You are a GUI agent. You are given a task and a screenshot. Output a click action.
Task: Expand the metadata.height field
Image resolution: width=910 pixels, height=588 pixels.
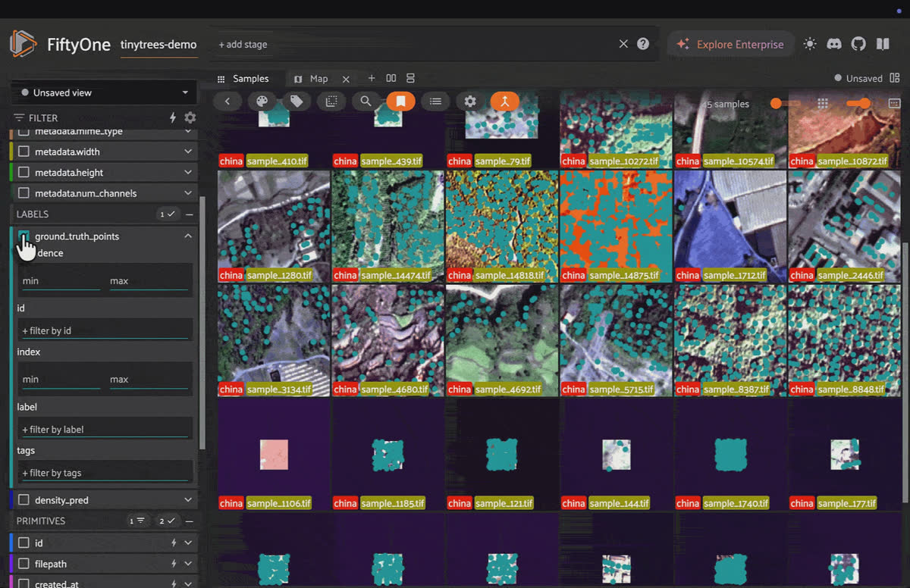tap(188, 172)
